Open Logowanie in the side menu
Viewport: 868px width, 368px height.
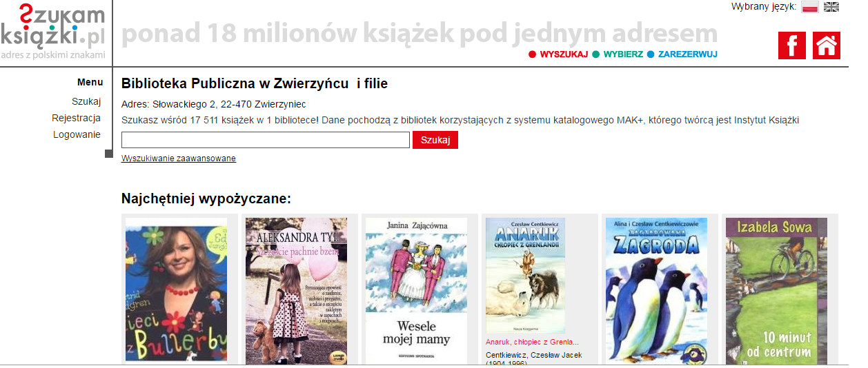(77, 134)
